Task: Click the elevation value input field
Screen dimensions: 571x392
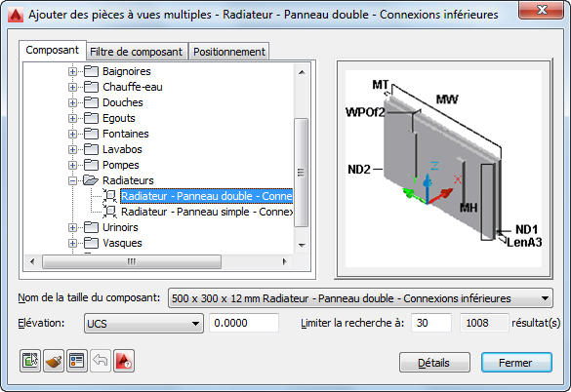Action: tap(244, 323)
